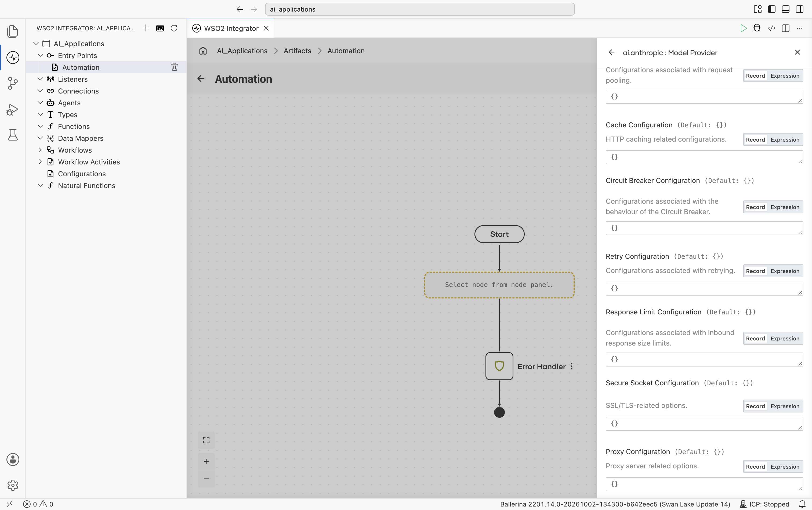Fit diagram to screen icon
The image size is (812, 510).
(206, 440)
